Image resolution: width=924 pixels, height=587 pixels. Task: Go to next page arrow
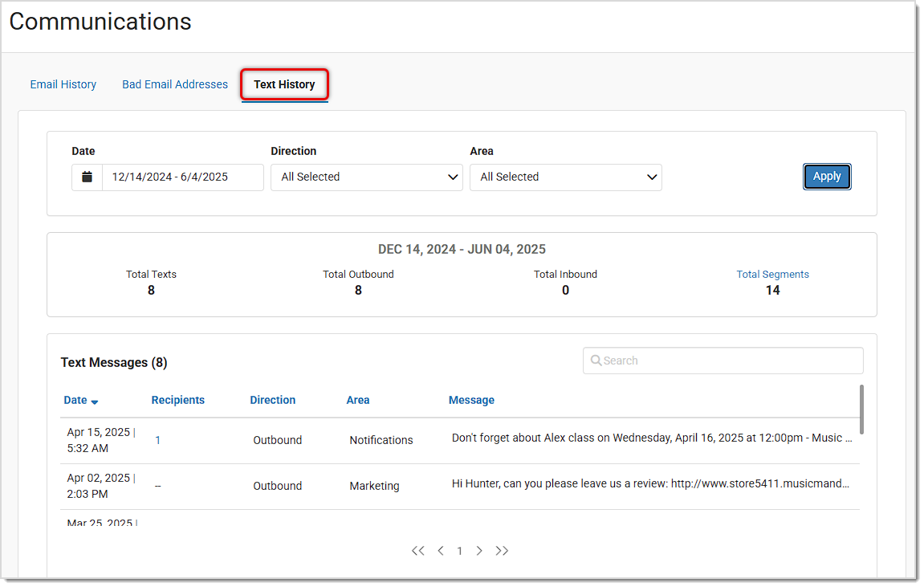[479, 551]
